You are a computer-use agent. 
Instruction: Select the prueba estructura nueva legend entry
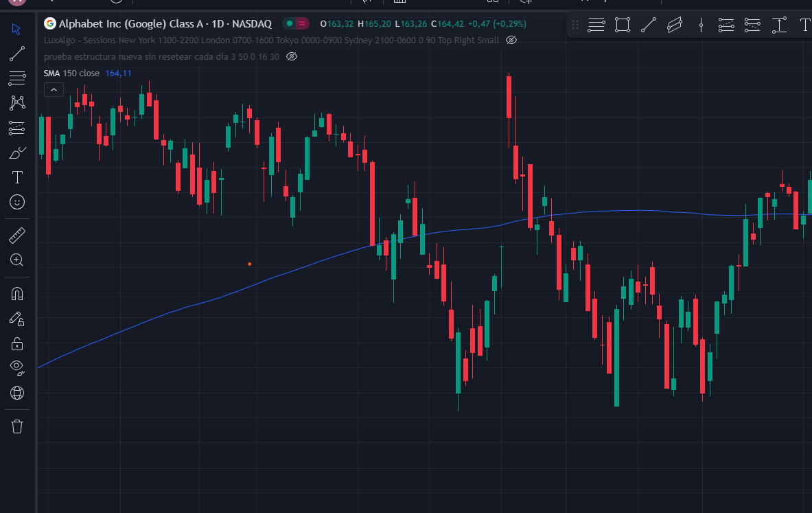click(161, 56)
